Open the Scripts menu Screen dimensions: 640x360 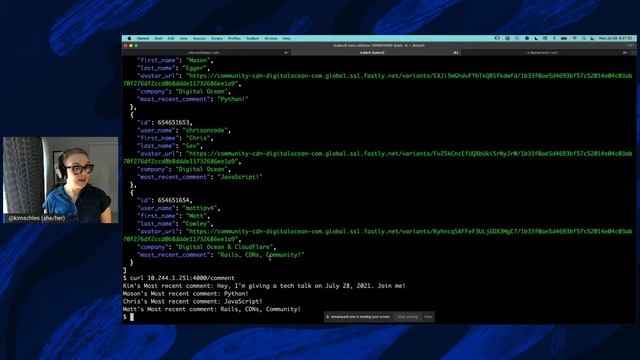(217, 38)
